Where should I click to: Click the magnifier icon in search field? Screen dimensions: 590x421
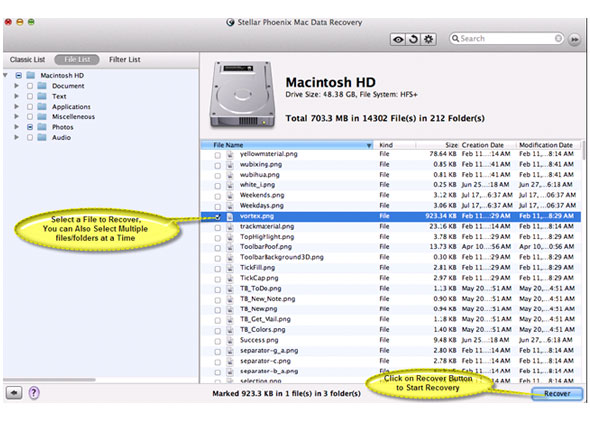[x=455, y=38]
